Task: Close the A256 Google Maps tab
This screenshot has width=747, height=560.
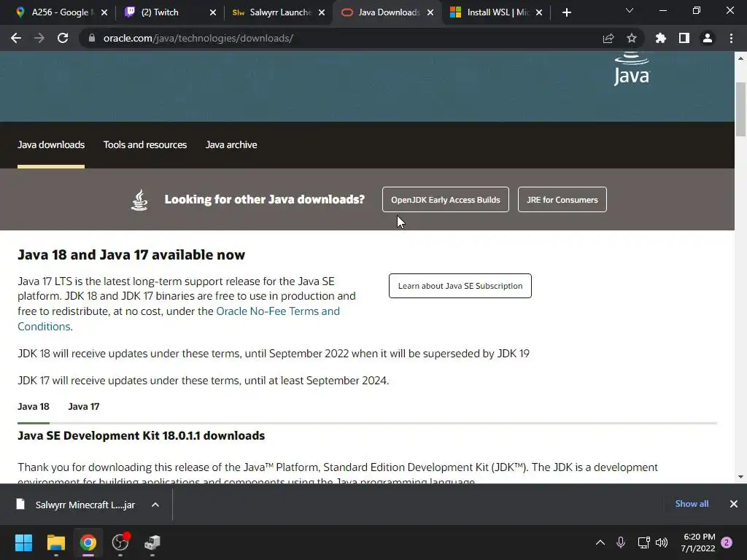Action: (104, 12)
